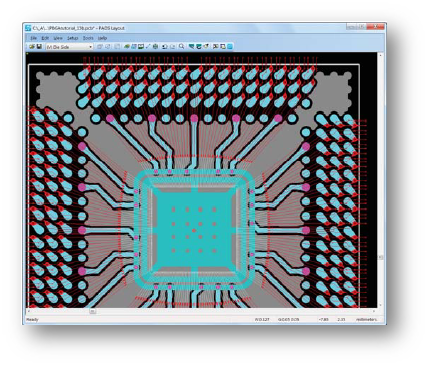Click the Open file toolbar icon

click(x=32, y=47)
